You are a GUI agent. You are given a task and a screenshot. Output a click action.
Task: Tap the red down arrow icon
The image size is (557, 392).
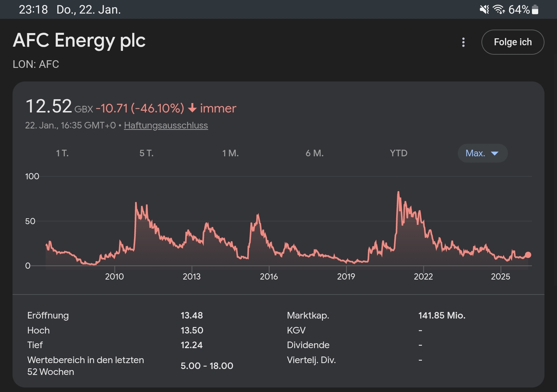pos(192,108)
